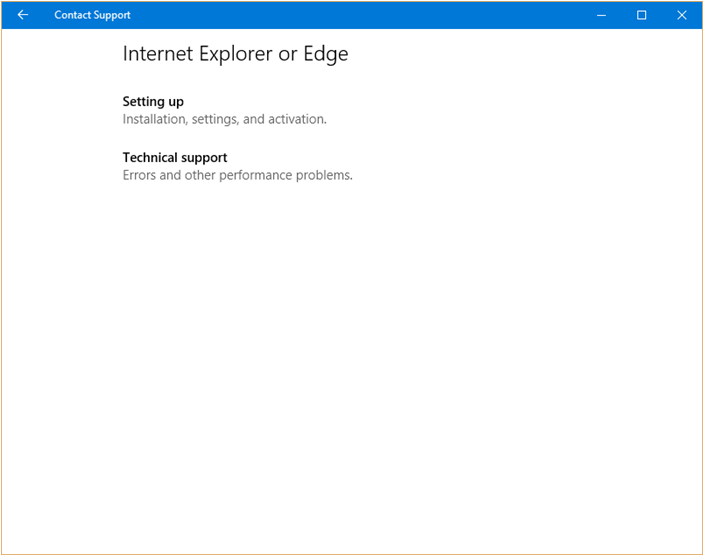Click 'Errors and other performance problems.' description
The width and height of the screenshot is (704, 556).
238,175
